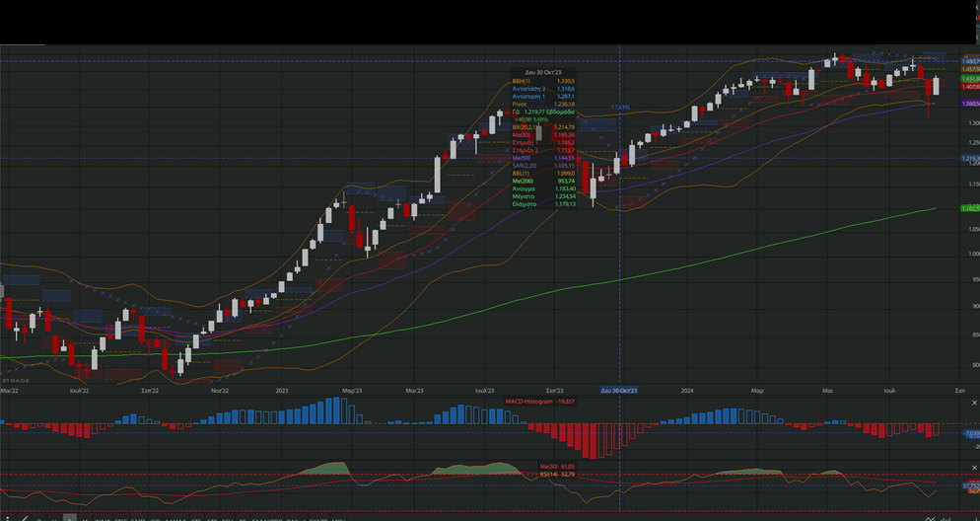
Task: Click the Ελάχιστο 1.179,13 tooltip row
Action: pos(543,204)
